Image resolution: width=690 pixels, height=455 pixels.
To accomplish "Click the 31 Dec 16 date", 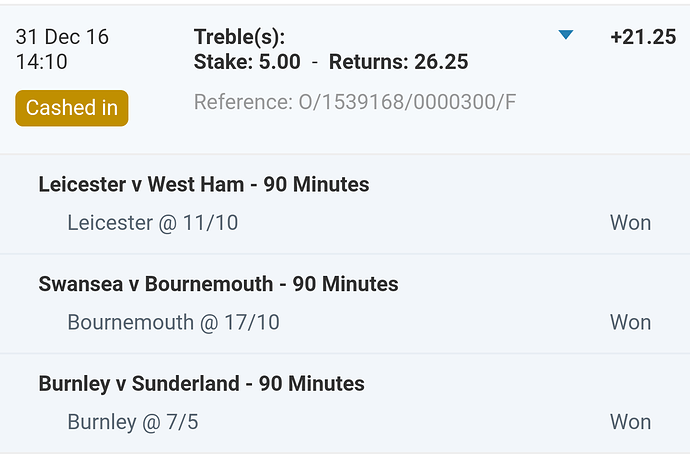I will 62,37.
